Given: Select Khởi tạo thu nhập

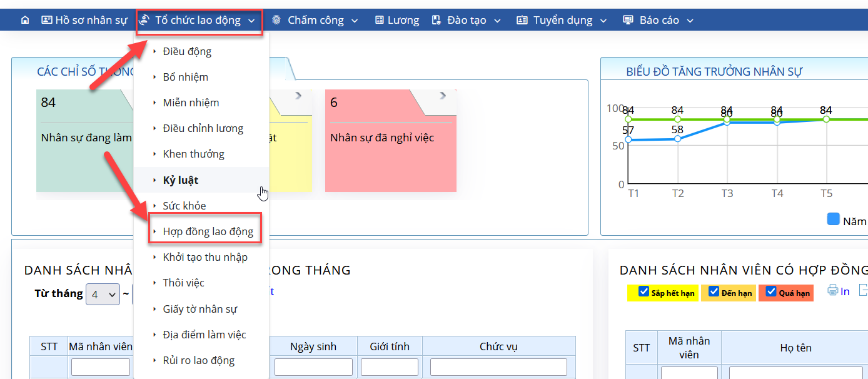Looking at the screenshot, I should 201,257.
